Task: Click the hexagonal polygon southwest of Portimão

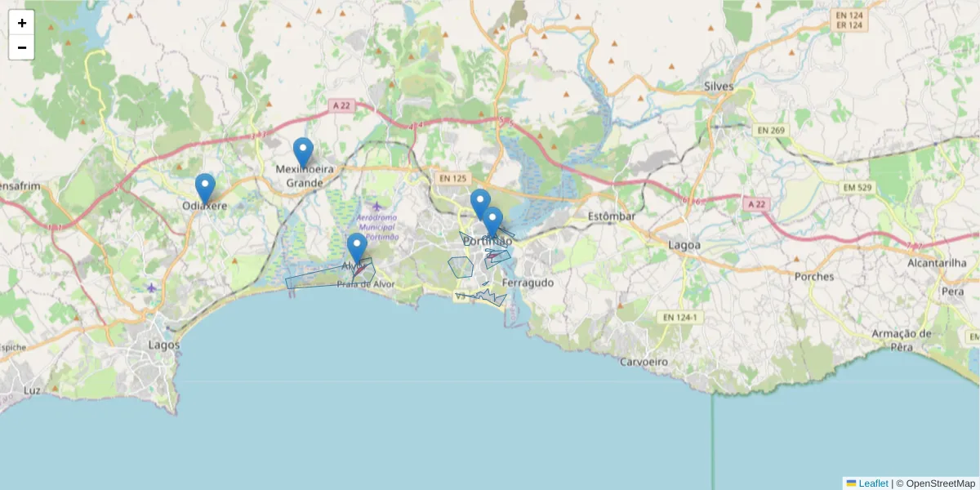Action: (461, 267)
